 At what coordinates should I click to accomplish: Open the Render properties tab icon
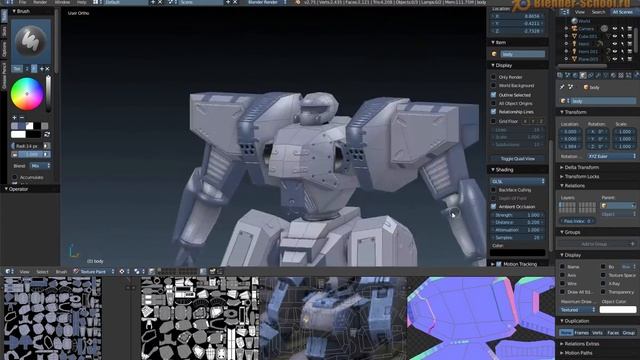coord(560,75)
